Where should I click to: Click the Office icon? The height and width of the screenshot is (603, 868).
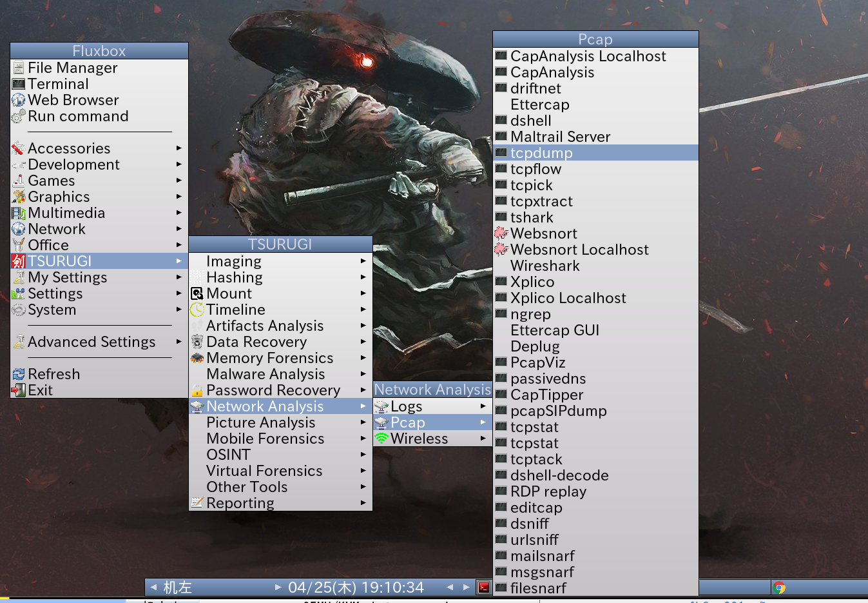19,245
